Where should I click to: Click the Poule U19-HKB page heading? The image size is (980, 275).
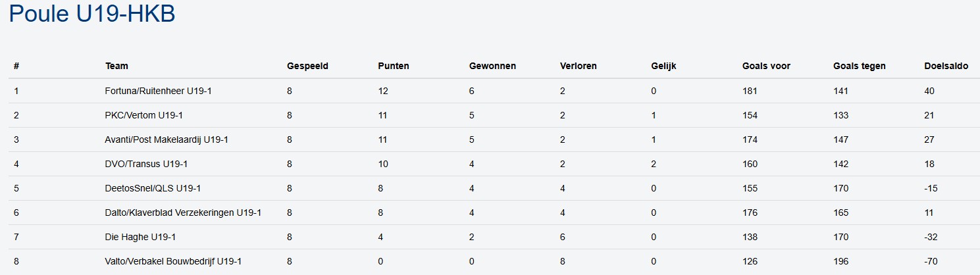tap(91, 14)
